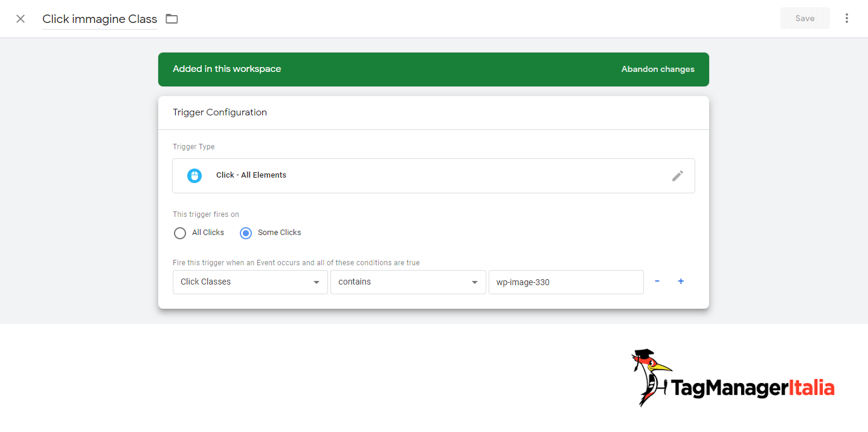Open the Click Classes variable dropdown
868x432 pixels.
point(250,282)
